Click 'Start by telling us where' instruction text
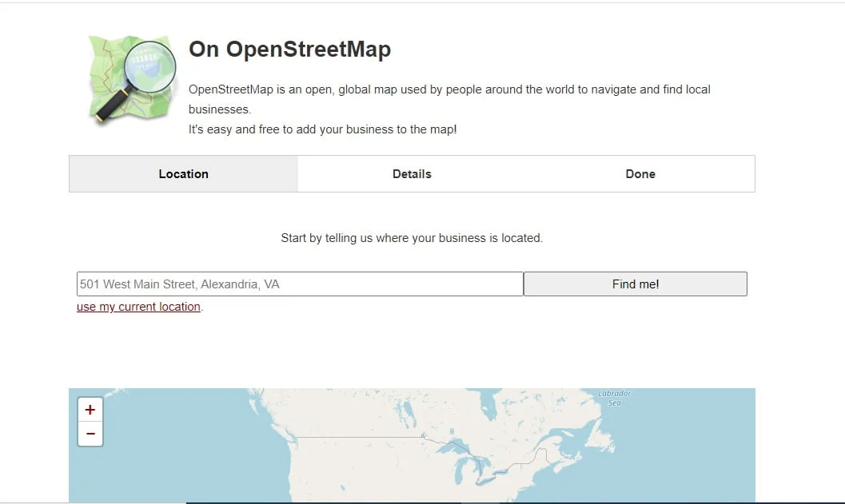The width and height of the screenshot is (845, 504). tap(412, 238)
